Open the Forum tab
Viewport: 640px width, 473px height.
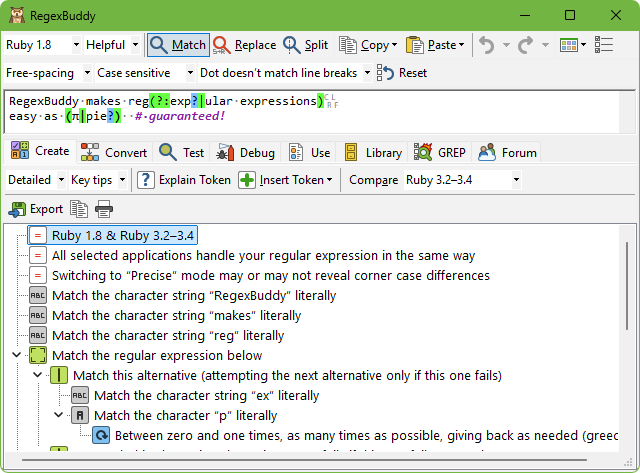click(x=507, y=153)
